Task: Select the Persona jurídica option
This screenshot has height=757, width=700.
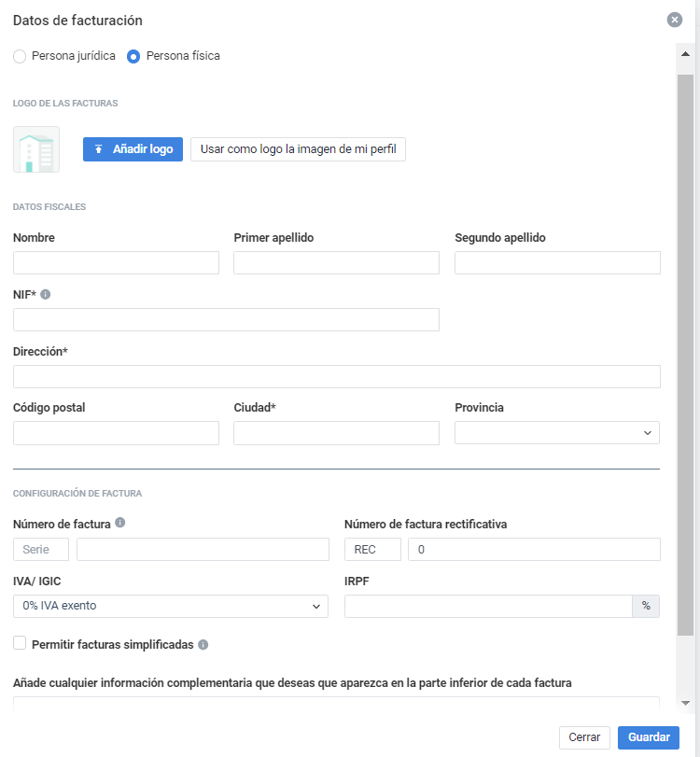Action: coord(19,55)
